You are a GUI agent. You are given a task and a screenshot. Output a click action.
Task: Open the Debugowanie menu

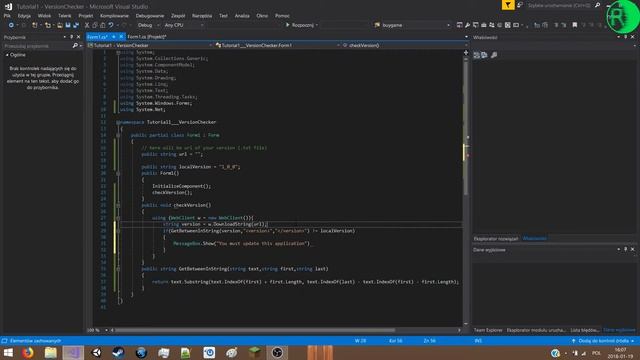(x=150, y=16)
